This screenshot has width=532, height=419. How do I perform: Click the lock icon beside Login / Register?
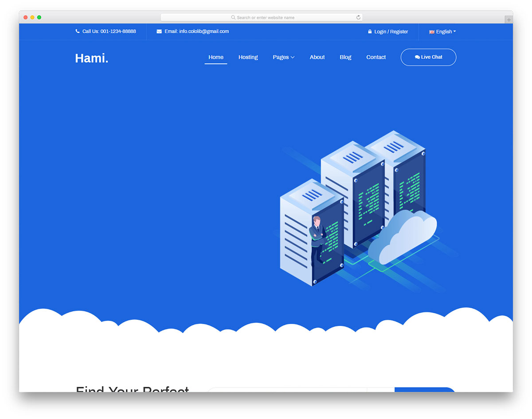(x=370, y=32)
